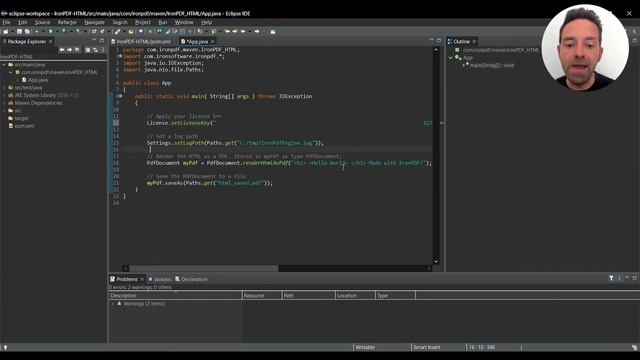This screenshot has height=360, width=640.
Task: Click Smart Insert in the status bar
Action: click(427, 347)
